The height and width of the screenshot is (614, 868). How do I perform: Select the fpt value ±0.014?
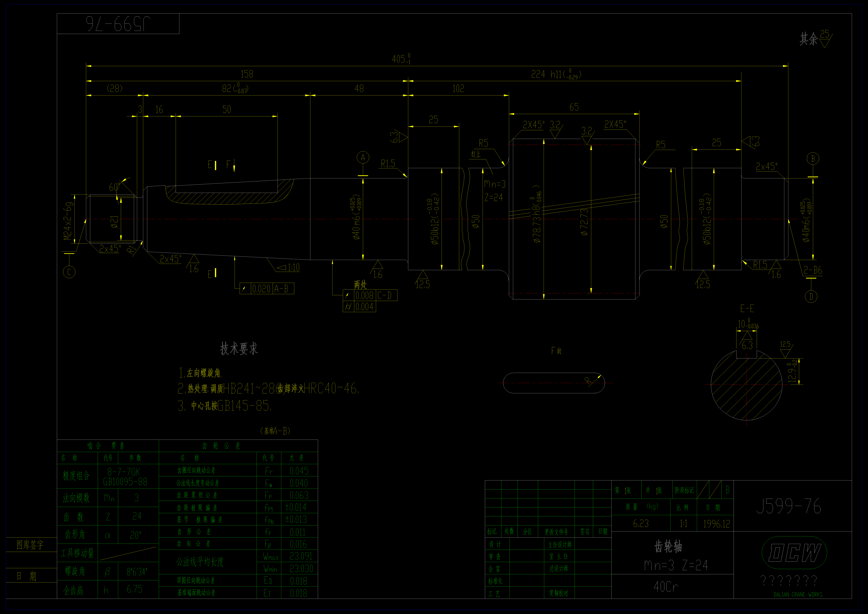(296, 507)
